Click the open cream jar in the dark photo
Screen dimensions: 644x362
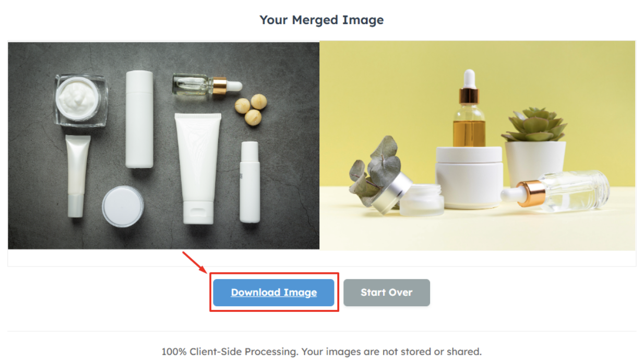click(81, 100)
